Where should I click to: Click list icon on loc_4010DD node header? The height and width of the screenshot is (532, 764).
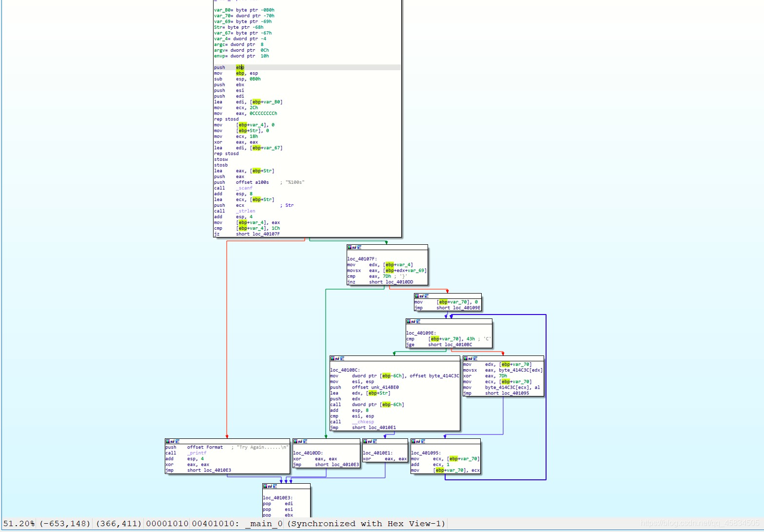(x=305, y=441)
